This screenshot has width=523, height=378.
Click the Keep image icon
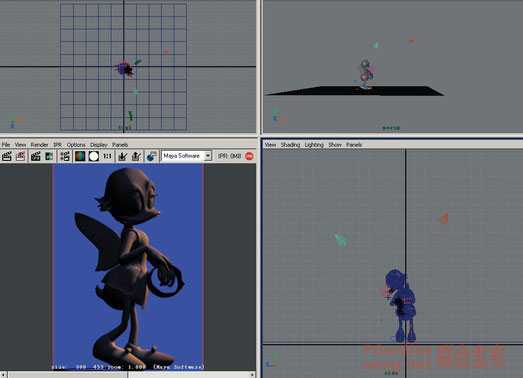[x=123, y=156]
